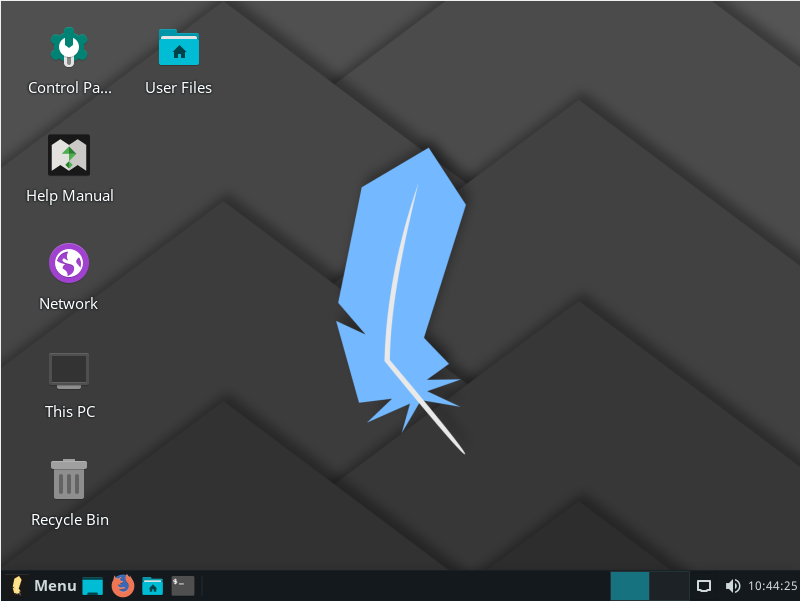Select the This PC monitor icon
800x601 pixels.
69,370
